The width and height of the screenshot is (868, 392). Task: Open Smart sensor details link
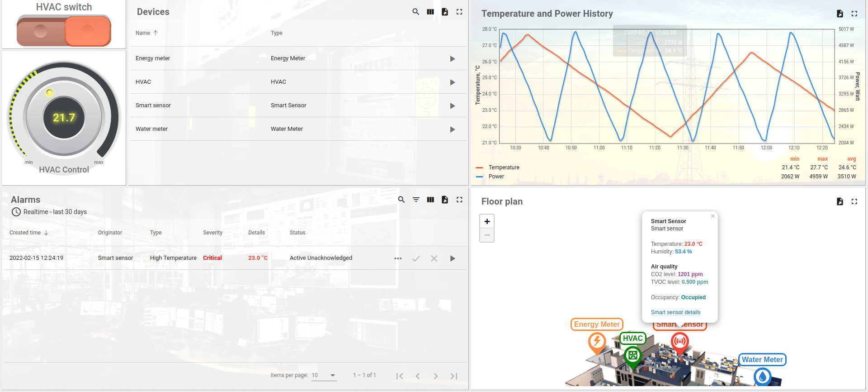coord(675,312)
